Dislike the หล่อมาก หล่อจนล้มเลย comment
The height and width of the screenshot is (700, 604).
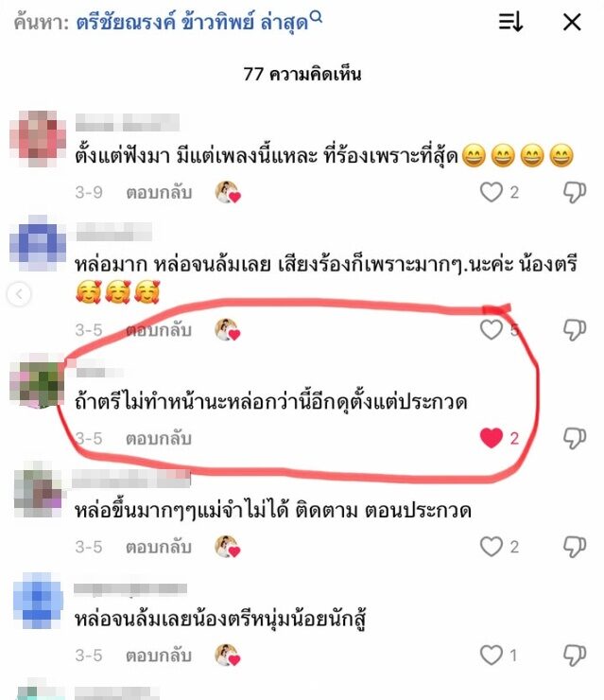[575, 330]
